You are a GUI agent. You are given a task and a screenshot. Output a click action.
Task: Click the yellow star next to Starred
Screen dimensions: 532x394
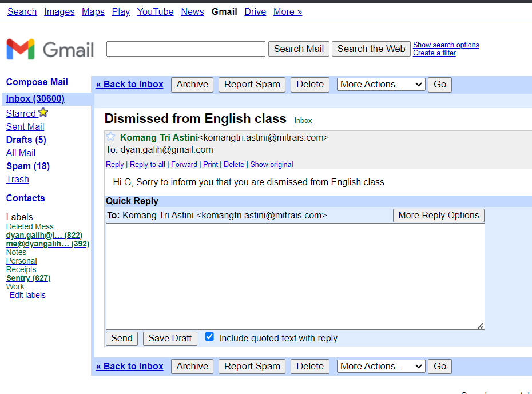pos(43,112)
